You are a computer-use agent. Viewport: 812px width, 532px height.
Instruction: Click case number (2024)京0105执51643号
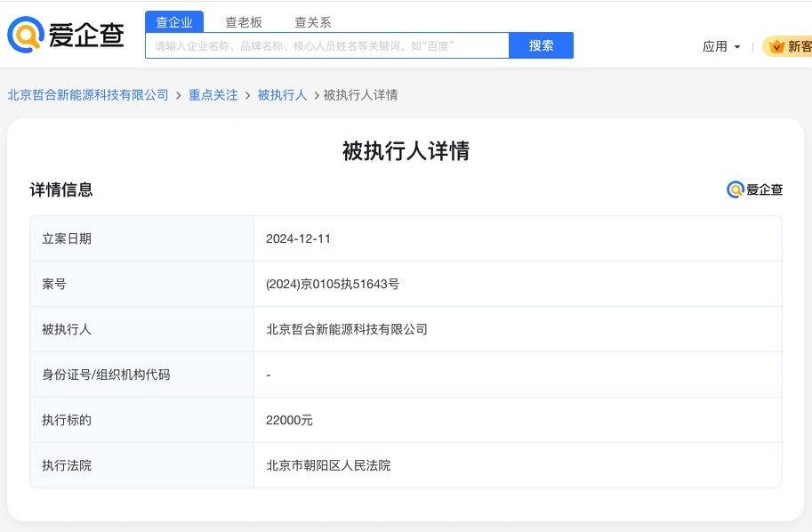333,284
